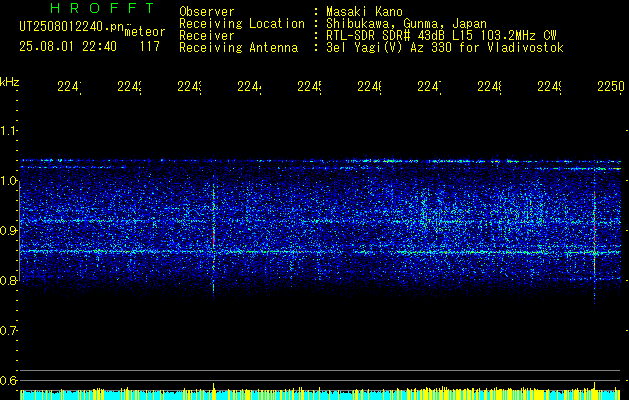Click the word meteor under the file name

coord(145,32)
